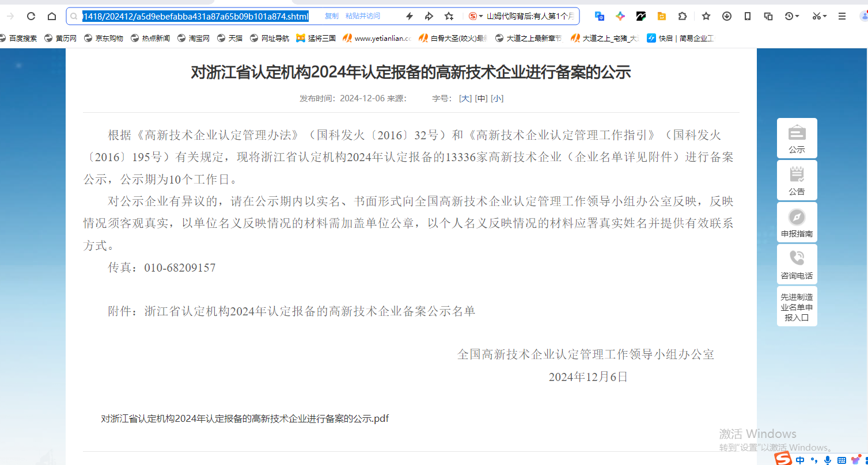Set font size to 大
The image size is (868, 465).
tap(465, 98)
